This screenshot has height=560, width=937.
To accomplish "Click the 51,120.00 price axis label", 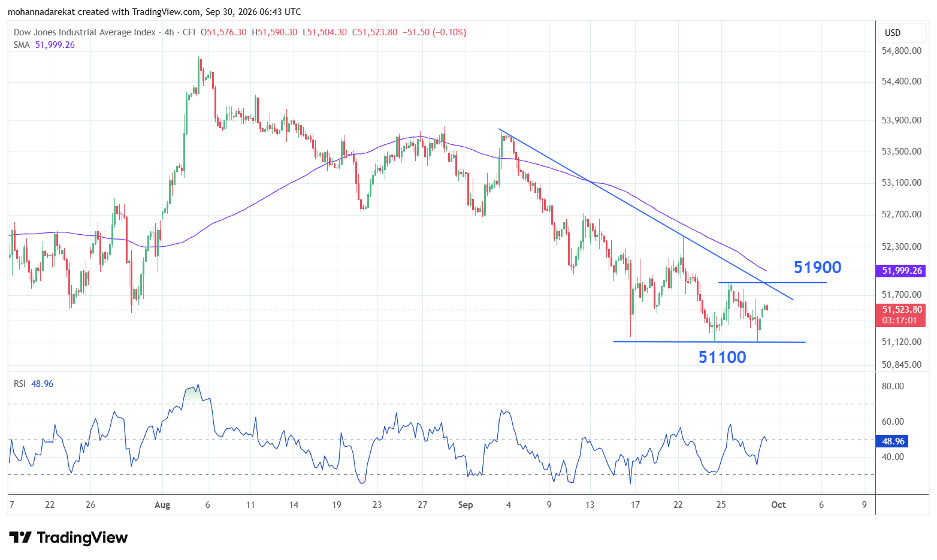I will coord(902,342).
